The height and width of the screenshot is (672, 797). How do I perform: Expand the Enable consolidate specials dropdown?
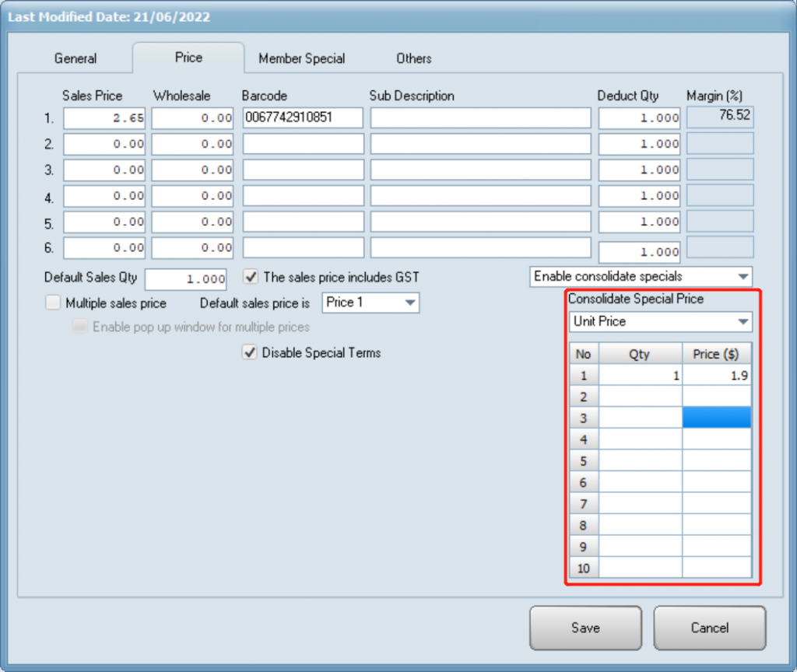coord(641,276)
